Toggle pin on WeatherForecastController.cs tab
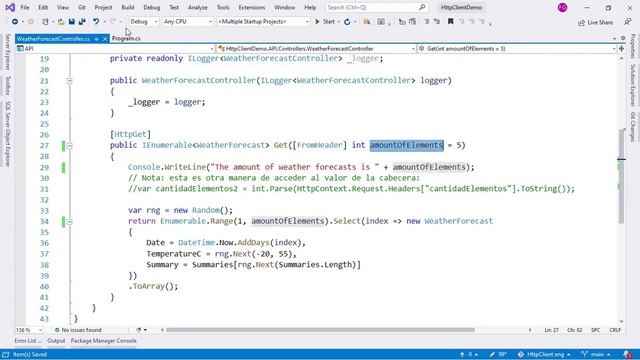640x360 pixels. (96, 39)
